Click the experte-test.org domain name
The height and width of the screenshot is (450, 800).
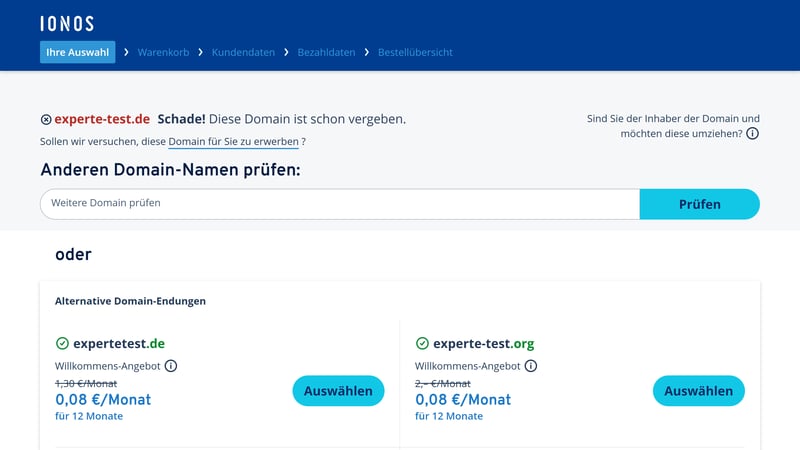484,343
